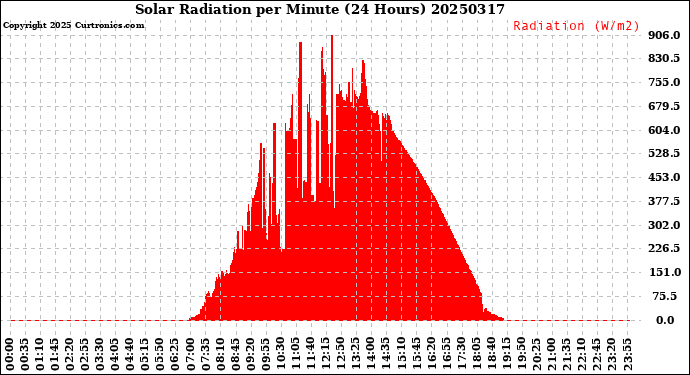Click the 151.0 y-axis value
The width and height of the screenshot is (690, 375).
(x=664, y=272)
